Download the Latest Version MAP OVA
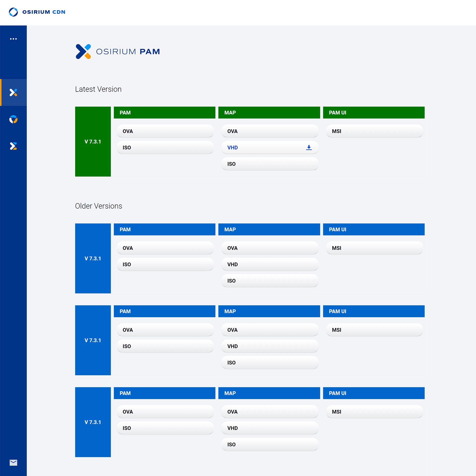476x476 pixels. [x=270, y=131]
